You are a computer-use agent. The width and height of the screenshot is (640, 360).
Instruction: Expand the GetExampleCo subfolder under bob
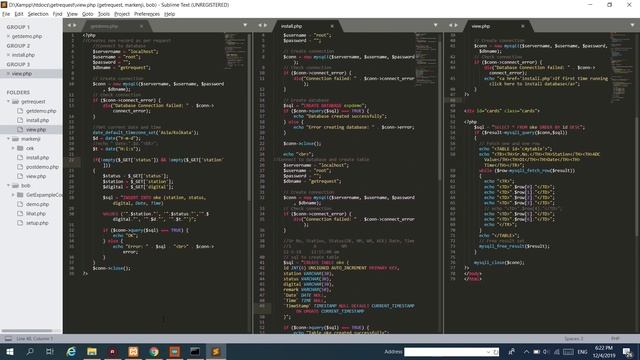tap(13, 195)
